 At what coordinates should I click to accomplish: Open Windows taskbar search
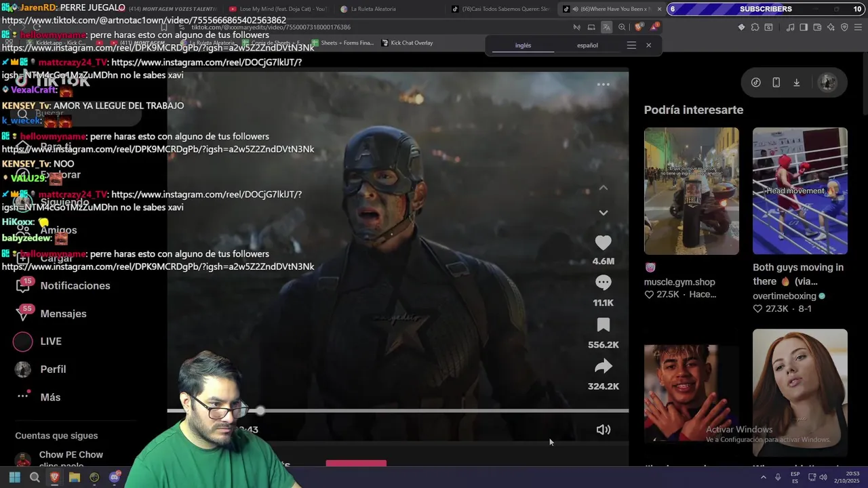(x=34, y=477)
